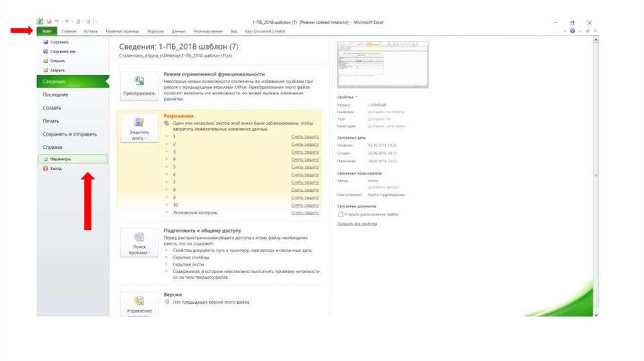Click Снять защиту for sheet 7
644x361 pixels.
click(305, 182)
